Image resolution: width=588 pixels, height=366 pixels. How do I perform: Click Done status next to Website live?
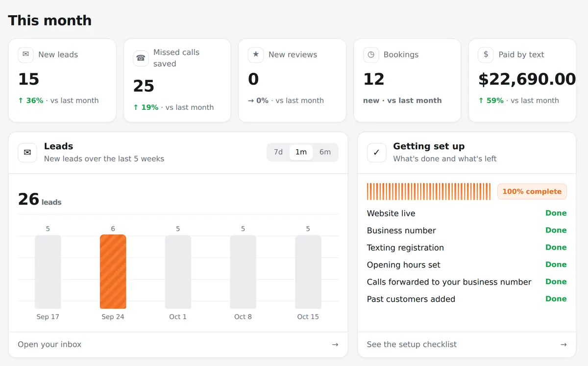point(556,213)
